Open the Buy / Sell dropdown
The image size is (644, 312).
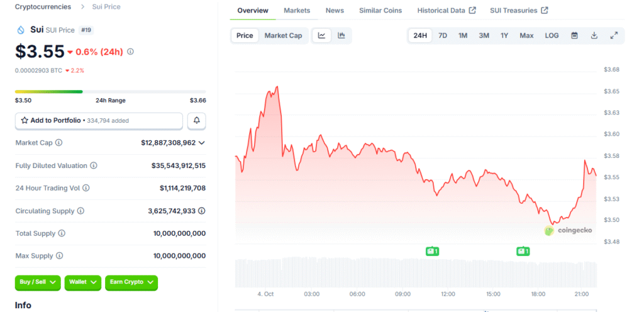38,282
